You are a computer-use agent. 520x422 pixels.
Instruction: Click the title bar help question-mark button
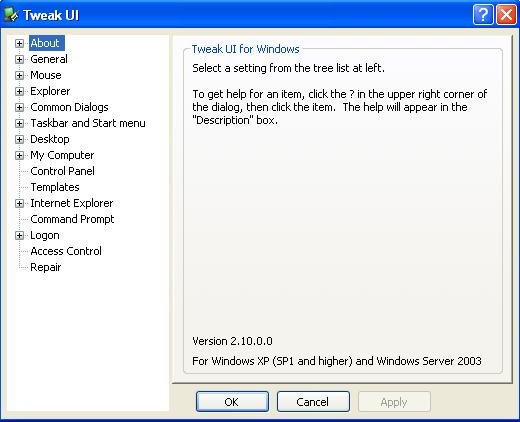tap(483, 15)
